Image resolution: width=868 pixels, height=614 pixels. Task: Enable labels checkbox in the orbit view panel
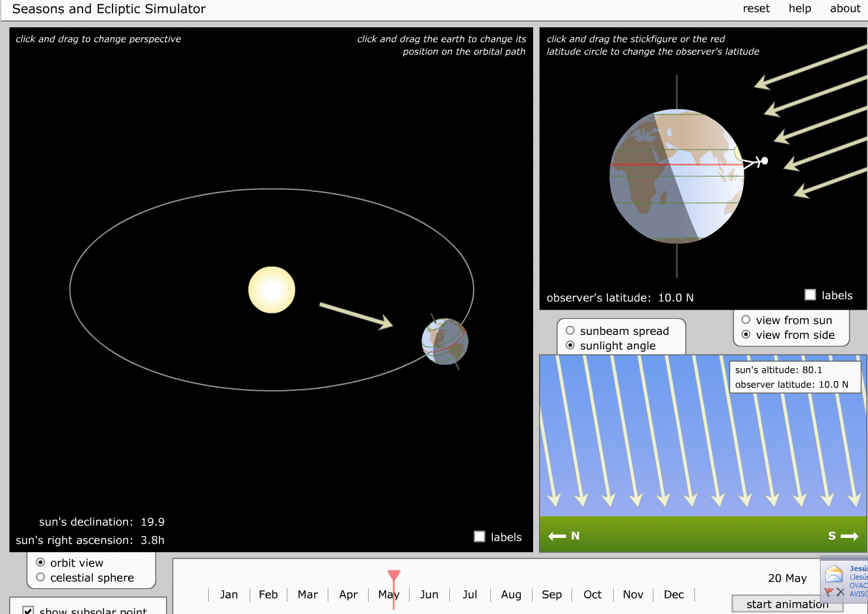point(480,537)
